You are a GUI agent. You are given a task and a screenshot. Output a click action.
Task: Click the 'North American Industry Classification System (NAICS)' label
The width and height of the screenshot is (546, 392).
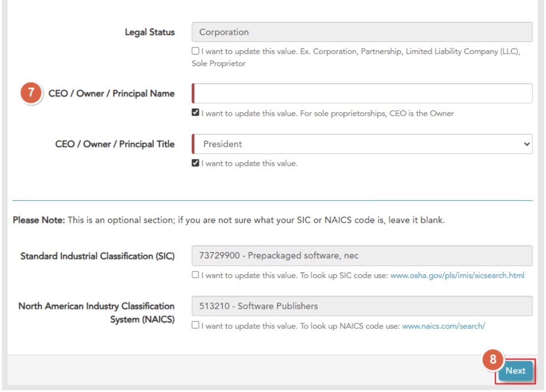tap(96, 312)
